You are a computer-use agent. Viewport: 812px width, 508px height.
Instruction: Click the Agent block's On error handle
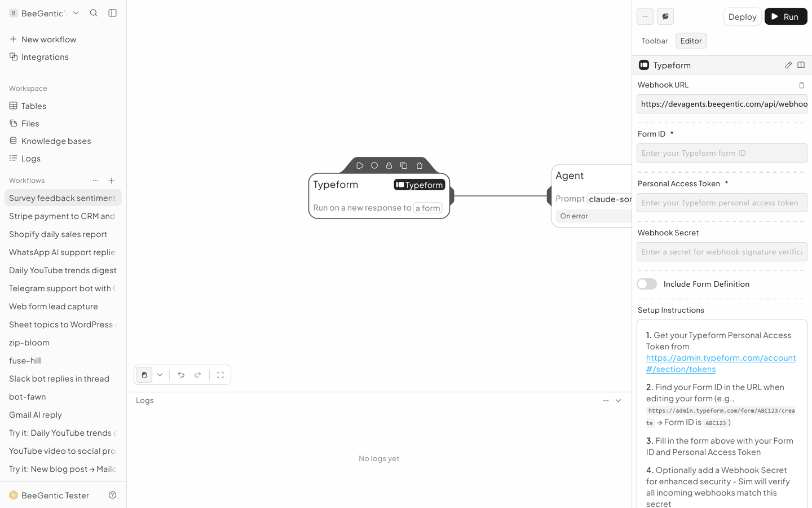[595, 216]
